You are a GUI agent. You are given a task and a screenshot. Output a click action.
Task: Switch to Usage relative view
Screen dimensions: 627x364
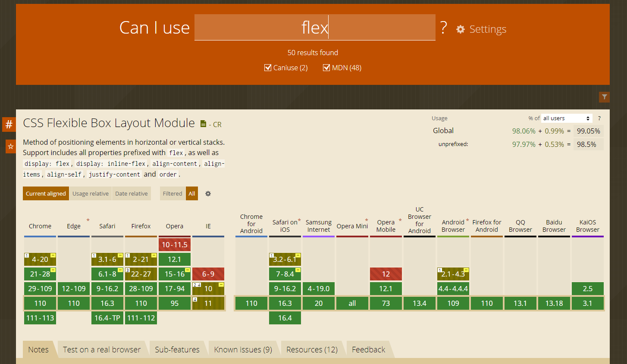(x=91, y=193)
